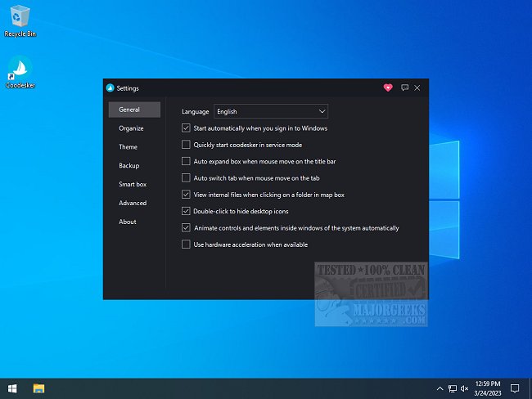Click the volume icon in system tray

pos(465,388)
